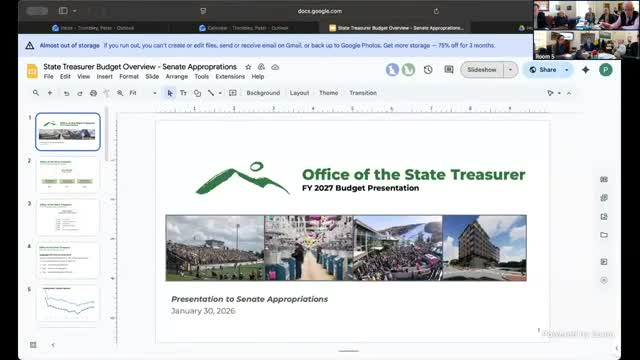This screenshot has width=640, height=360.
Task: Open the File menu
Action: [x=49, y=77]
